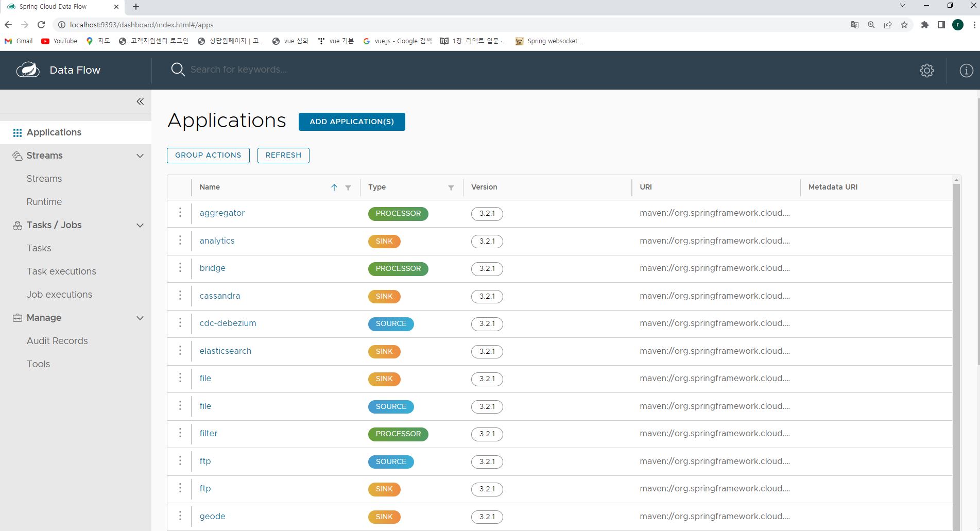Image resolution: width=980 pixels, height=531 pixels.
Task: Open actions menu for cassandra row
Action: click(180, 296)
